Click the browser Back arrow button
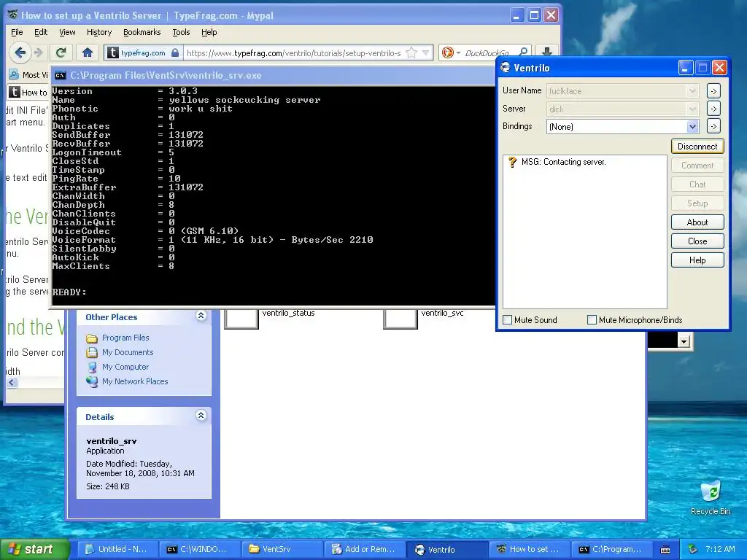The width and height of the screenshot is (747, 560). click(20, 52)
